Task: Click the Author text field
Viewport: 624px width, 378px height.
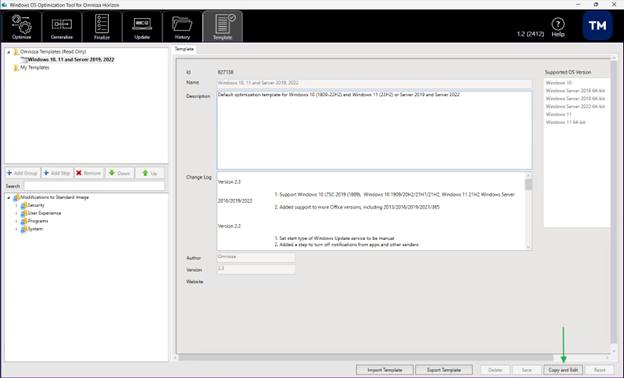Action: 256,257
